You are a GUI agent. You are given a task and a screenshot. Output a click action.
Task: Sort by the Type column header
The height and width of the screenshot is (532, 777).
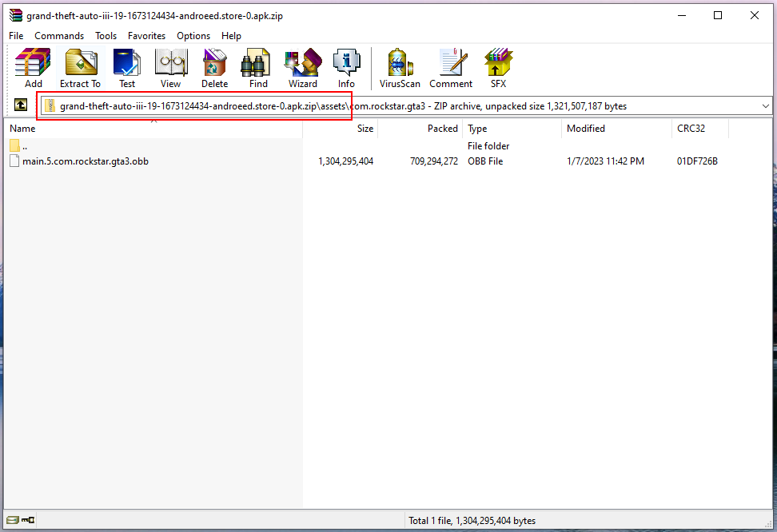pyautogui.click(x=512, y=129)
